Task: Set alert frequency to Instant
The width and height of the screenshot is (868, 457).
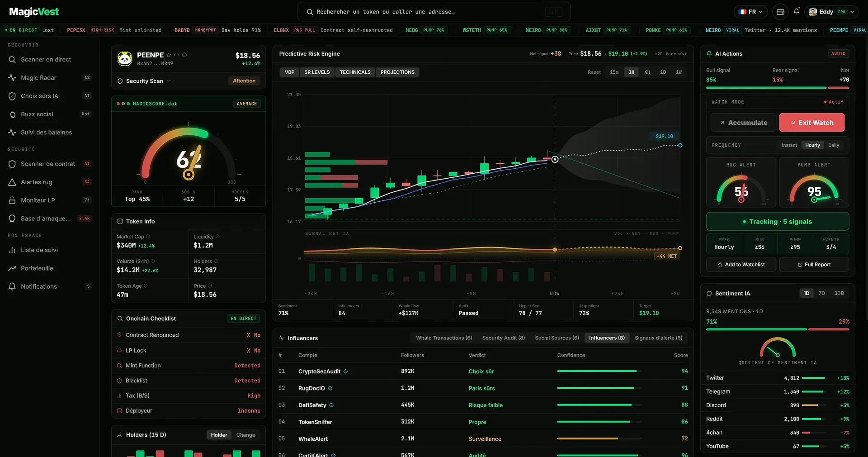Action: [789, 145]
